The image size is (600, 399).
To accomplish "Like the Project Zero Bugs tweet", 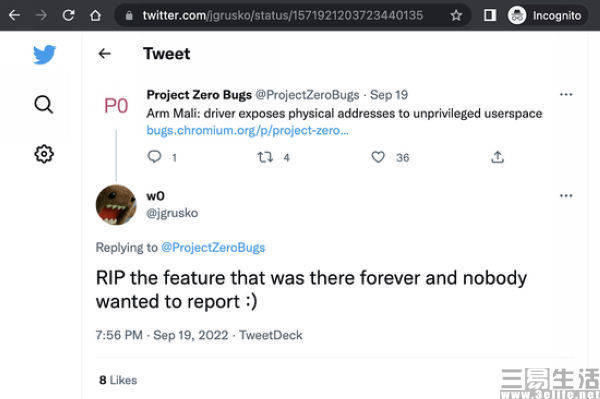I will point(378,157).
